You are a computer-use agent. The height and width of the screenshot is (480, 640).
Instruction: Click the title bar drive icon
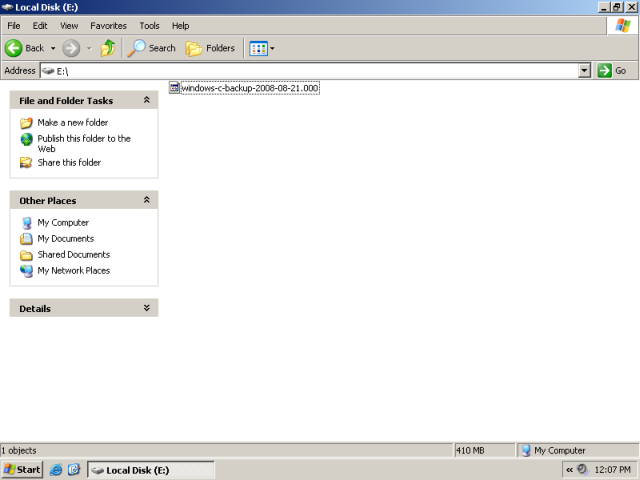tap(7, 7)
